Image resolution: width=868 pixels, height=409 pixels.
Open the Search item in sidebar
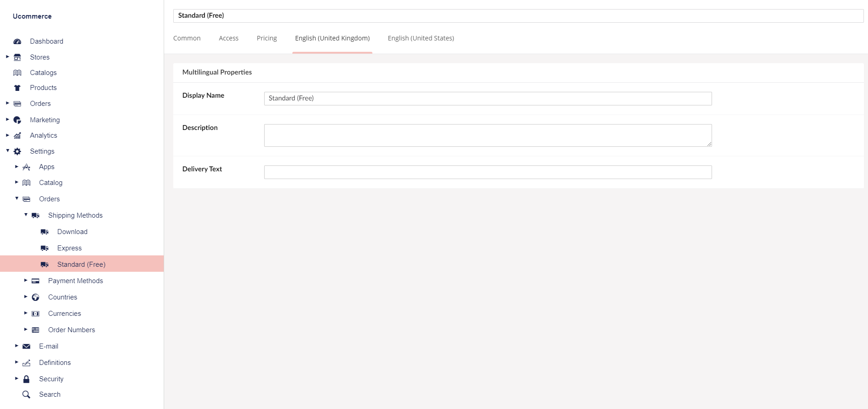click(50, 394)
